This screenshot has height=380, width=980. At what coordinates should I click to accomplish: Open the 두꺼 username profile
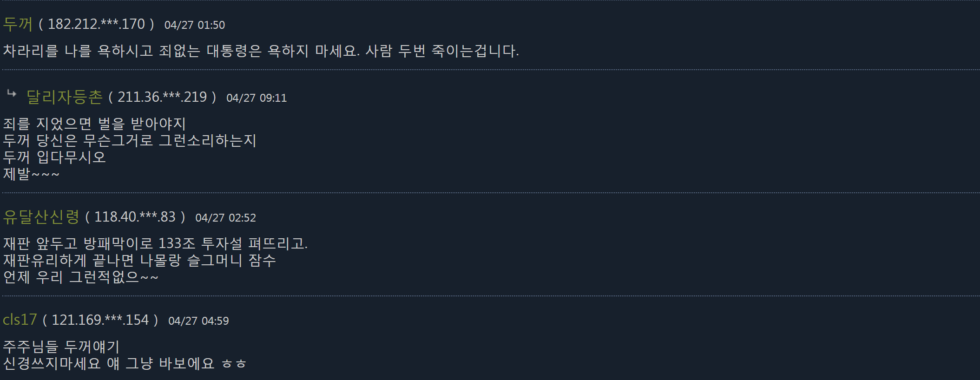[x=18, y=24]
